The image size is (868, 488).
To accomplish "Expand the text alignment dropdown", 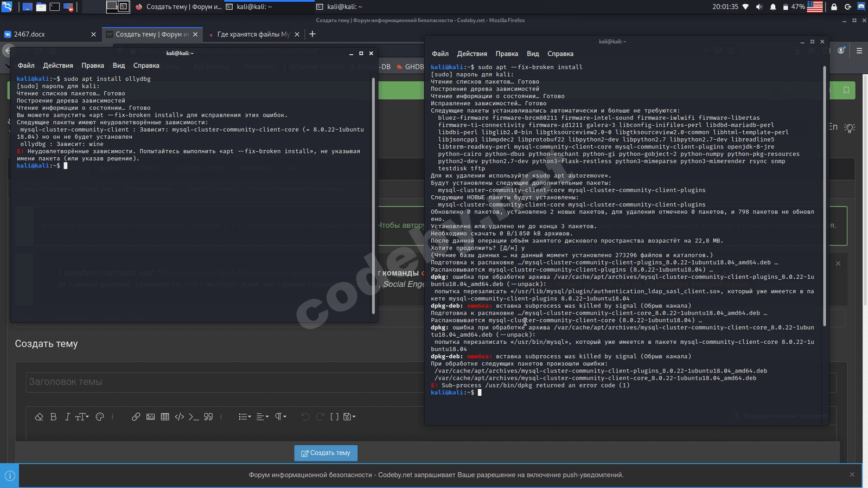I will point(263,416).
